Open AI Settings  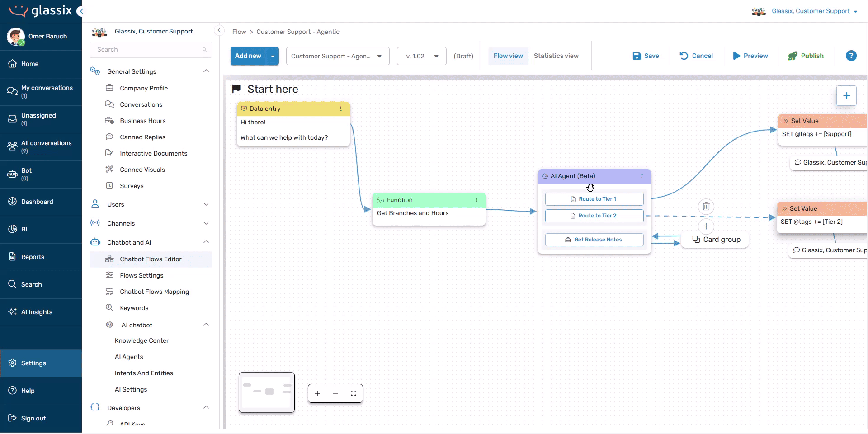[131, 389]
